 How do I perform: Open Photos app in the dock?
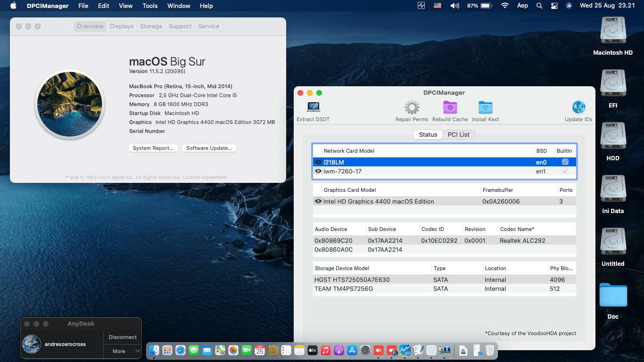pyautogui.click(x=233, y=350)
